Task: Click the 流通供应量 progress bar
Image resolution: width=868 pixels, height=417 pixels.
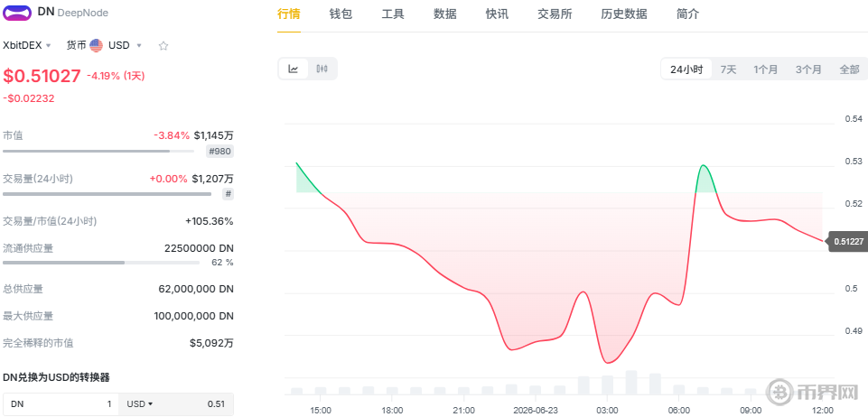Action: point(101,262)
